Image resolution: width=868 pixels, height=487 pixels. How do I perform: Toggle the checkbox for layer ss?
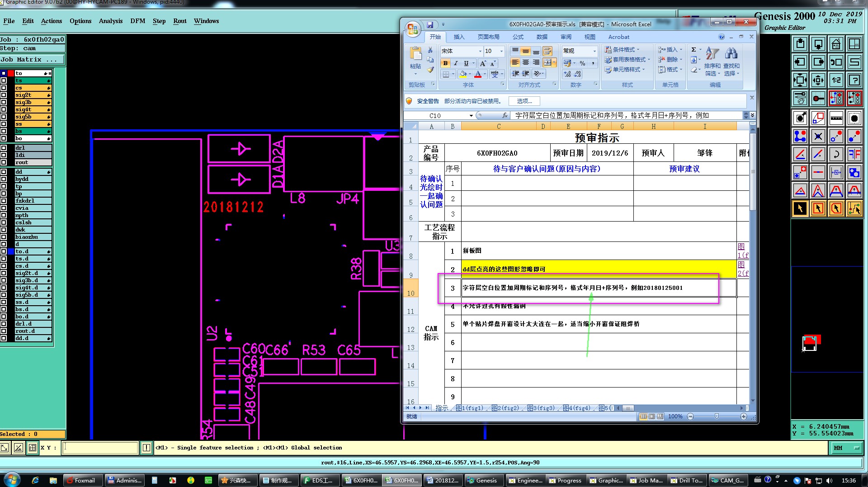click(x=4, y=124)
